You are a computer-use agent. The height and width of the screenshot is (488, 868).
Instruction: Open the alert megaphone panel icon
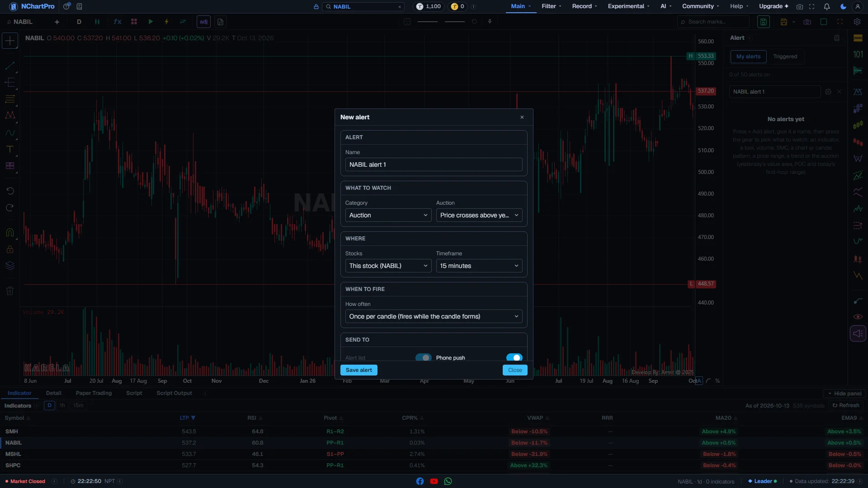[x=858, y=333]
